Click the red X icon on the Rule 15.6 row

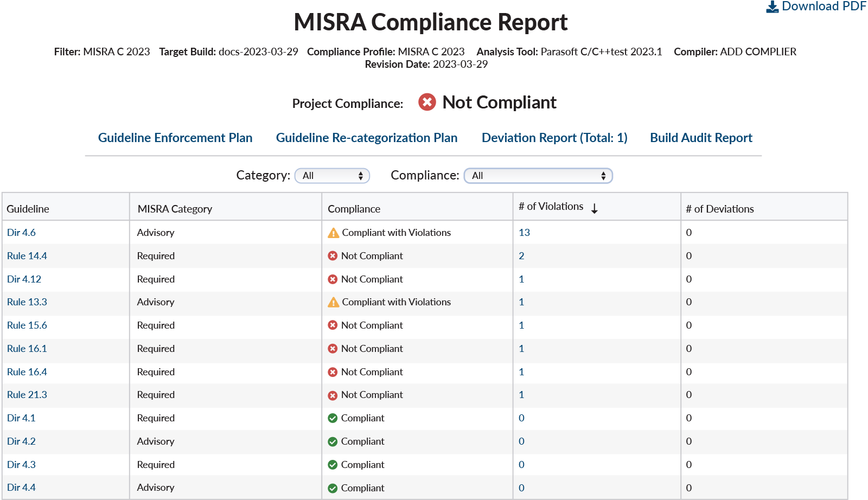[x=333, y=325]
